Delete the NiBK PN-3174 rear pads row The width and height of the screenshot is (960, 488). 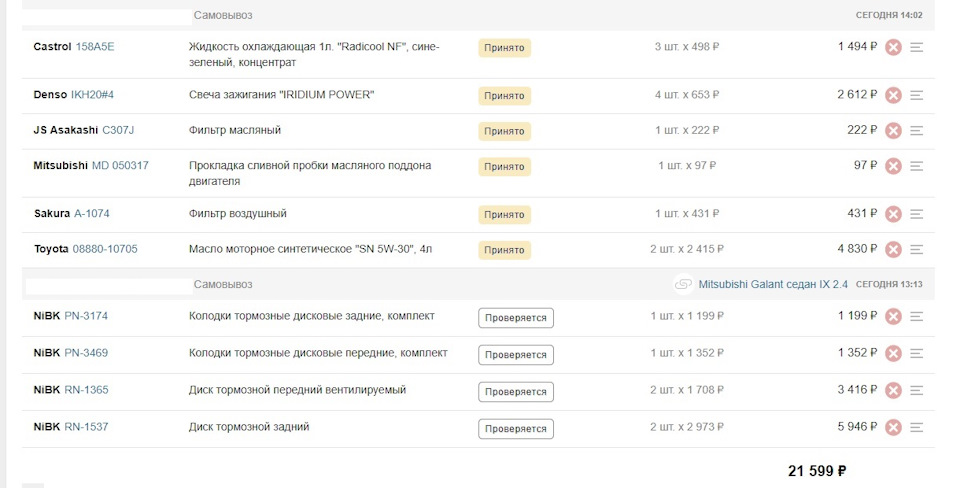(x=894, y=316)
